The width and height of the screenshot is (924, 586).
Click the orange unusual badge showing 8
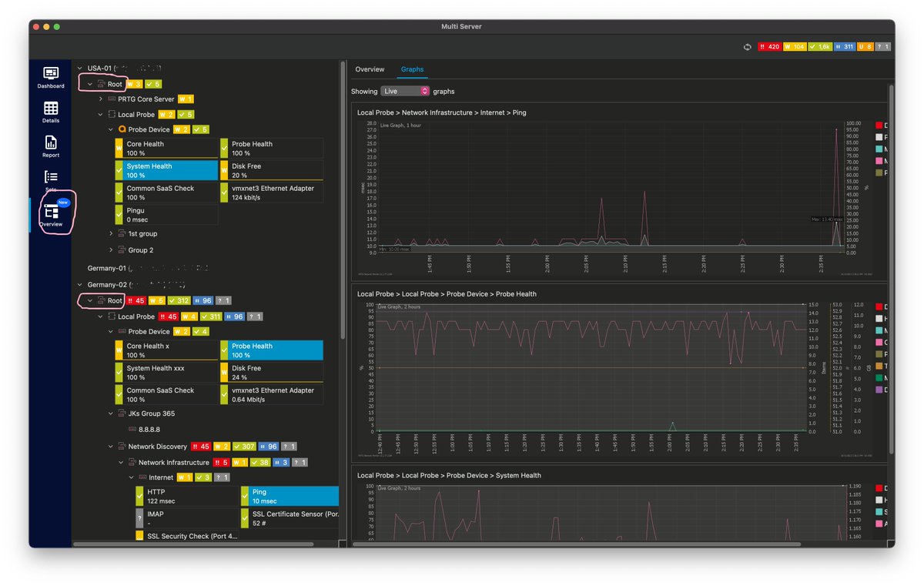click(867, 46)
